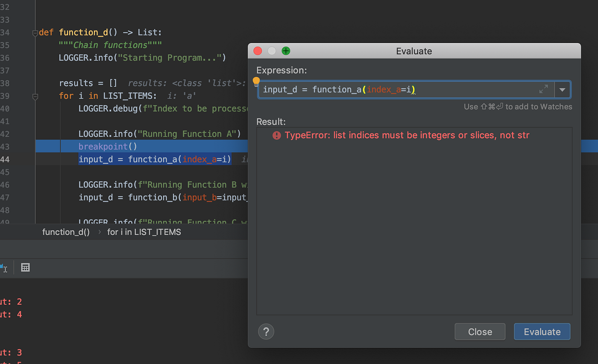Viewport: 598px width, 364px height.
Task: Click the lightbulb intention icon beside the expression
Action: 256,81
